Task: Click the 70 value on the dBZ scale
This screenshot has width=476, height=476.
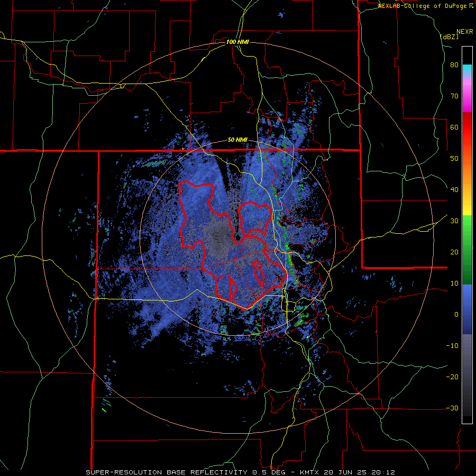Action: (x=454, y=96)
